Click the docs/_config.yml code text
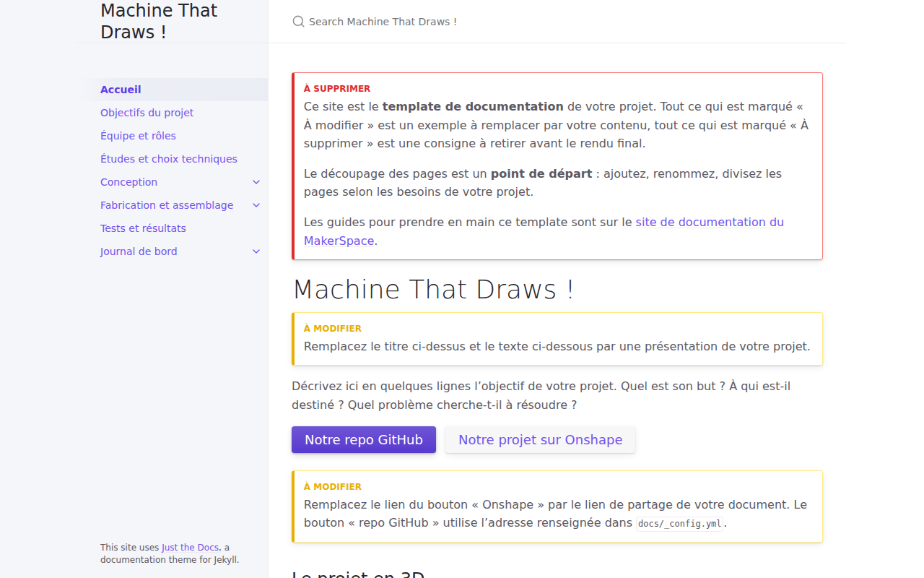Viewport: 924px width, 578px height. pos(680,523)
